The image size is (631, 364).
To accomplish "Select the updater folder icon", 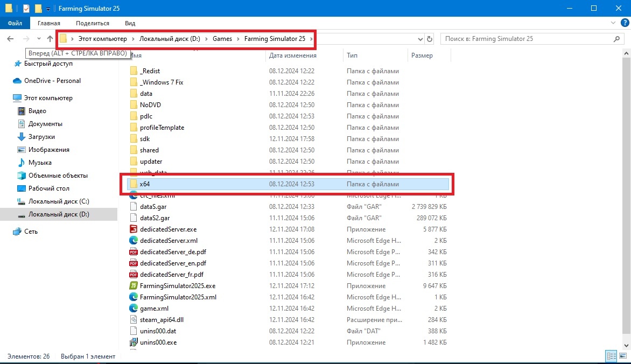I will click(134, 161).
